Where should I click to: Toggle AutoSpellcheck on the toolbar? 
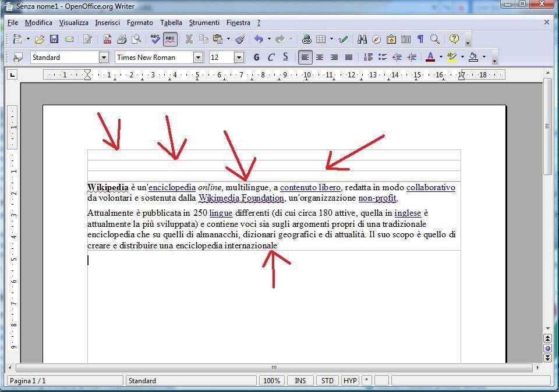(170, 40)
